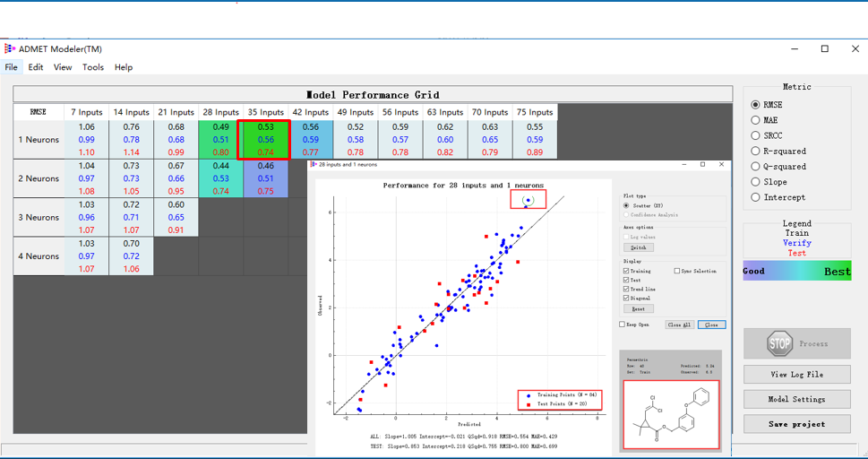
Task: Select the SRCC metric radio button
Action: 755,135
